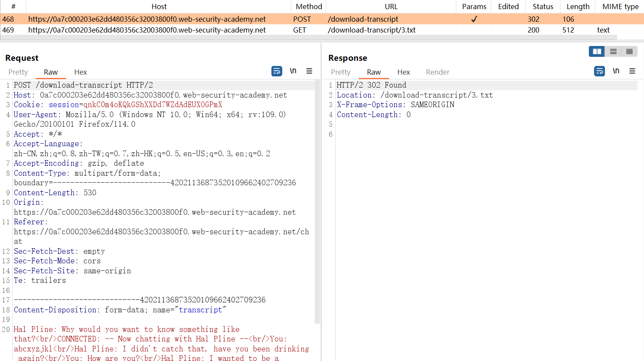Open Response panel hamburger options menu
The image size is (644, 361).
tap(632, 71)
